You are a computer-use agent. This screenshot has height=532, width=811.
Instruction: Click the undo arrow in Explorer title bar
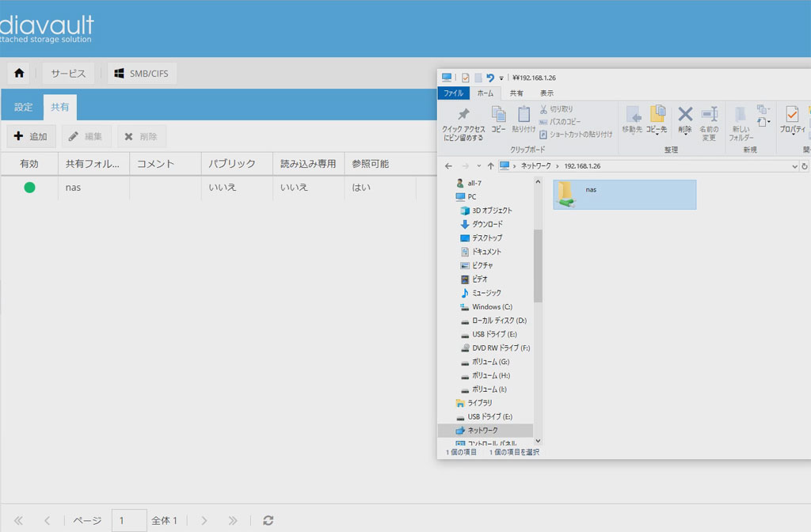click(x=490, y=78)
